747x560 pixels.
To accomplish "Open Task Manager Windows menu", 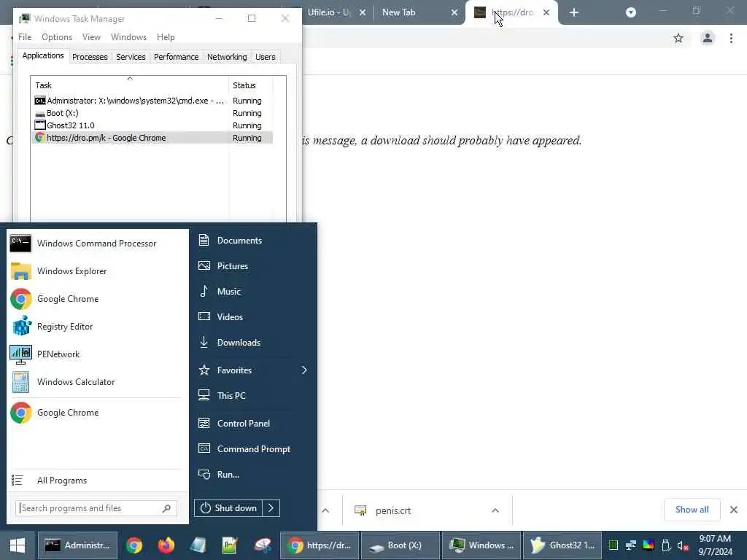I will coord(128,37).
